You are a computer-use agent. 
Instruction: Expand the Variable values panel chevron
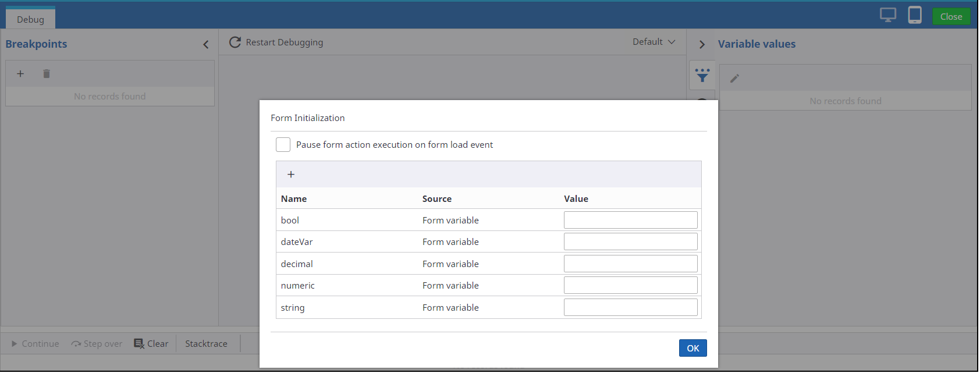(702, 45)
